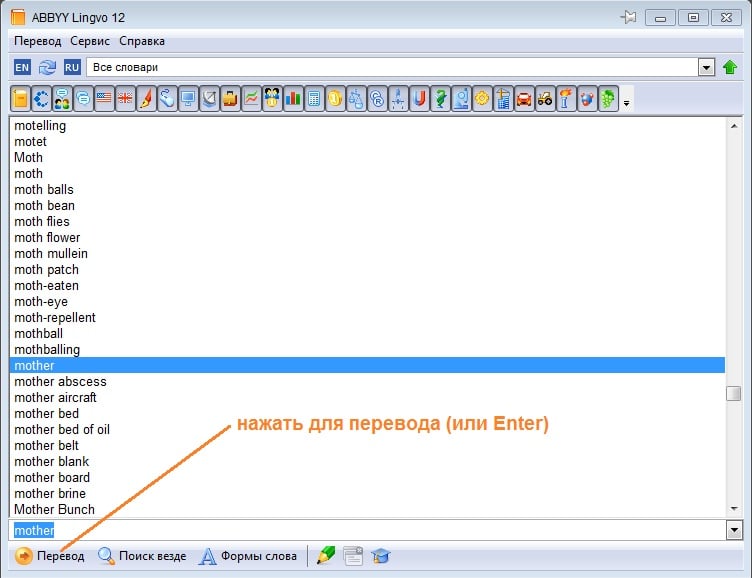Click scrollbar up arrow in word list
This screenshot has height=578, width=752.
click(734, 126)
